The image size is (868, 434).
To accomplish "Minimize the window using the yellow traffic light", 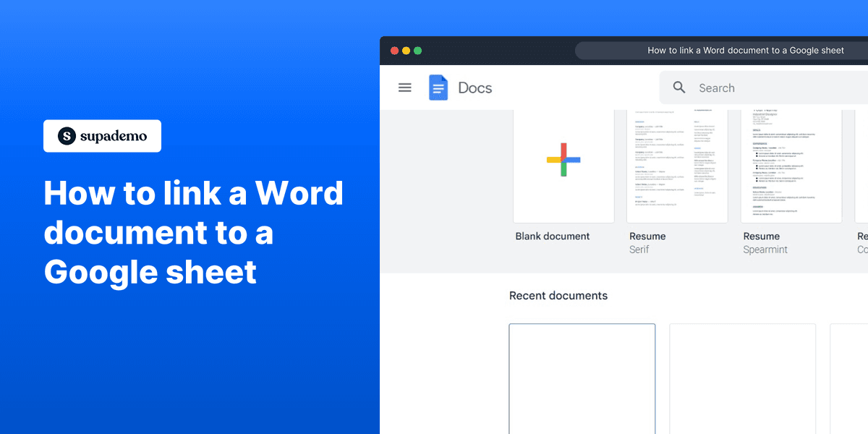I will click(x=406, y=51).
